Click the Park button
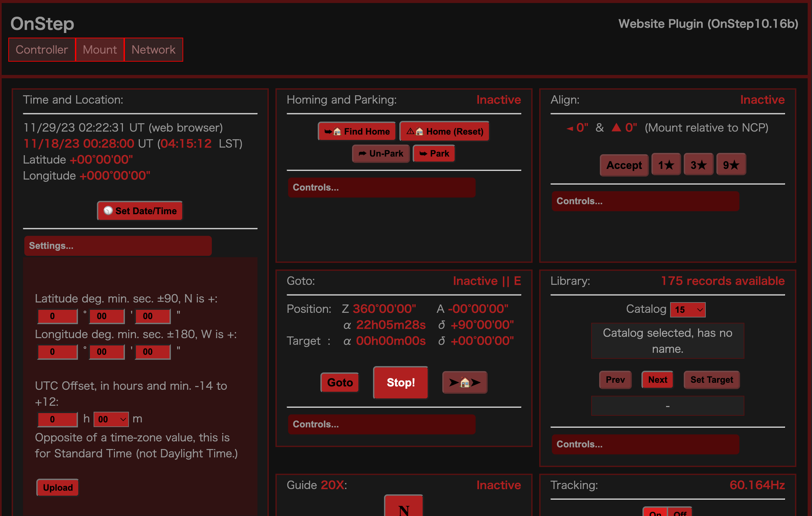Viewport: 812px width, 516px height. [x=434, y=154]
